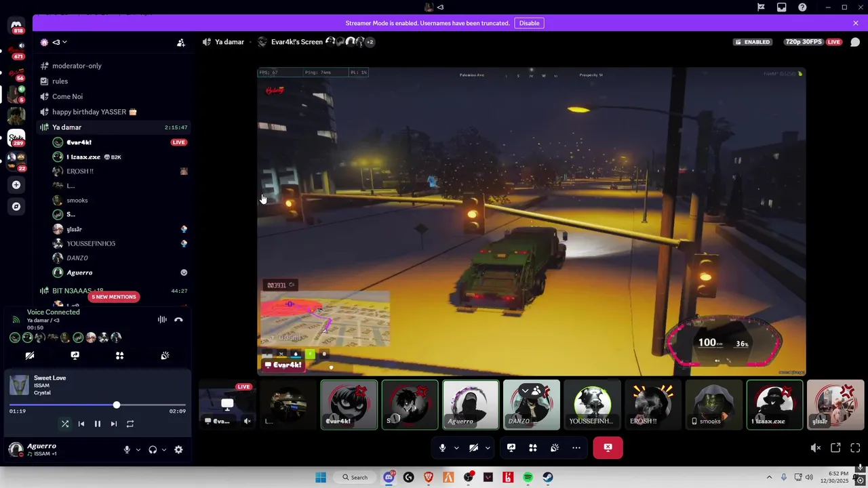Skip to previous track
Screen dimensions: 868x488
point(81,424)
